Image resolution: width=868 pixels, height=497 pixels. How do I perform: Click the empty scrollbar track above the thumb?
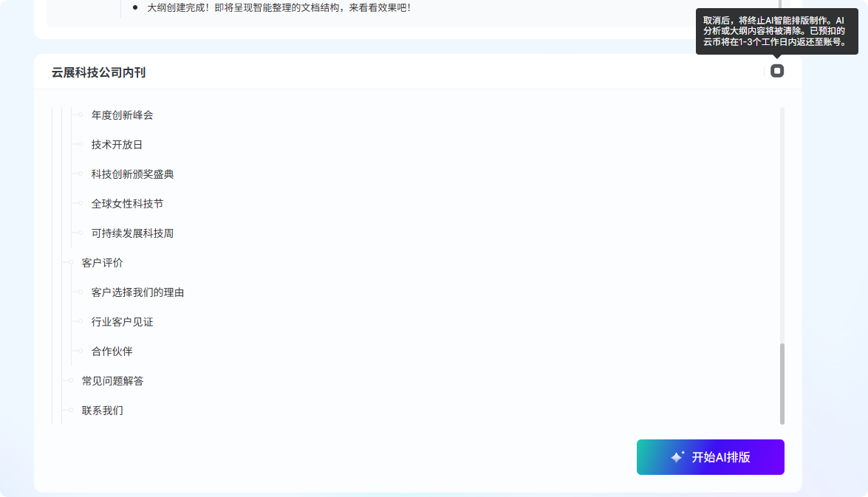click(782, 222)
